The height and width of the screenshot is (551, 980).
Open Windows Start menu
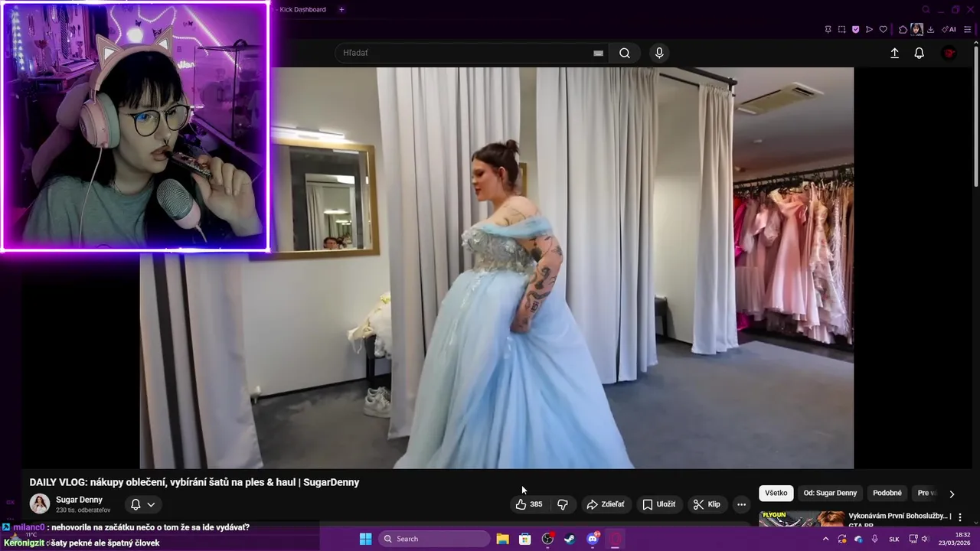pyautogui.click(x=365, y=539)
